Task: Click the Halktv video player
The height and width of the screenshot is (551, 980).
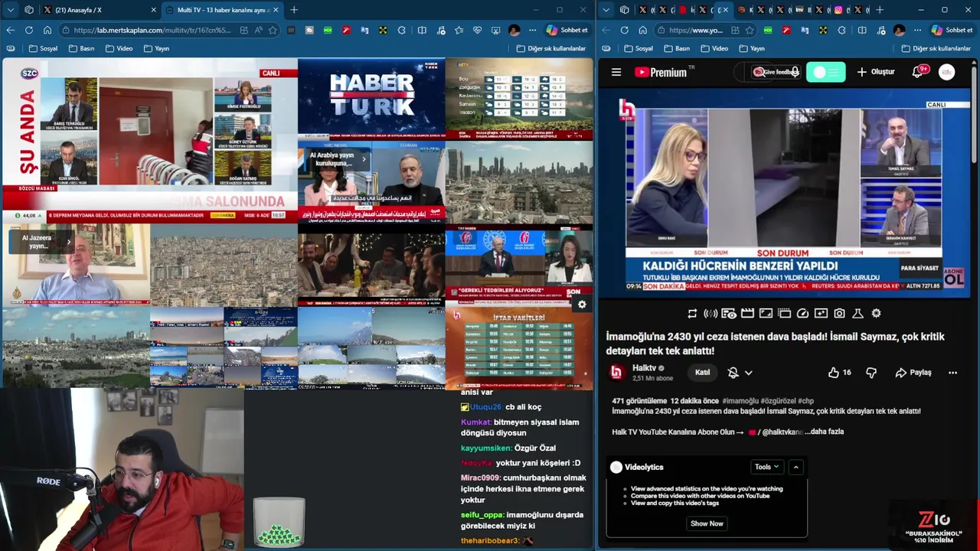Action: [784, 193]
